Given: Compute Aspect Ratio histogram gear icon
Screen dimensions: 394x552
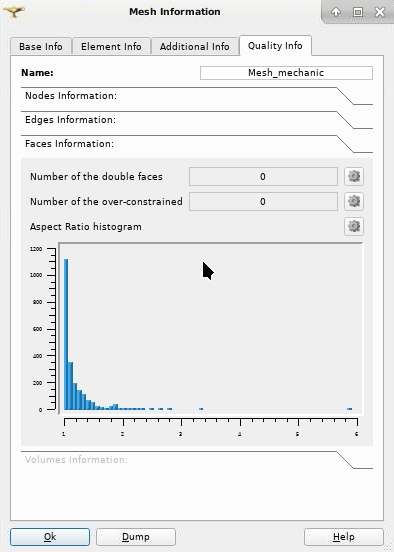Looking at the screenshot, I should pos(354,226).
